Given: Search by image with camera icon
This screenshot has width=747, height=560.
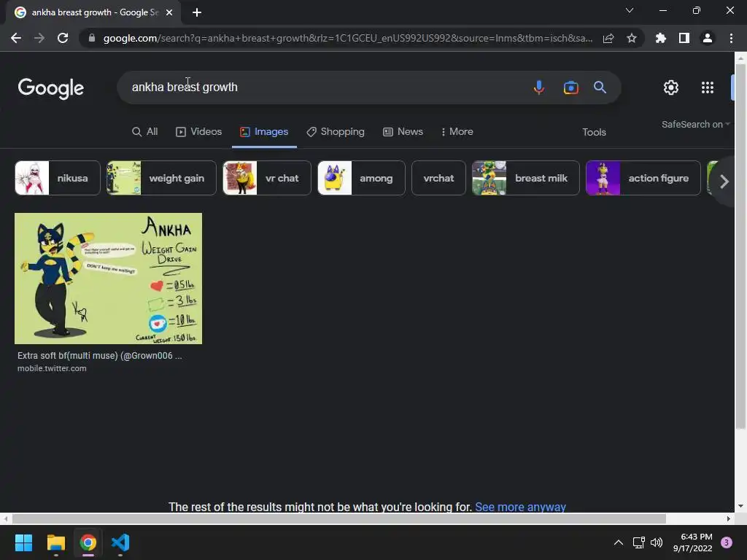Looking at the screenshot, I should coord(570,87).
